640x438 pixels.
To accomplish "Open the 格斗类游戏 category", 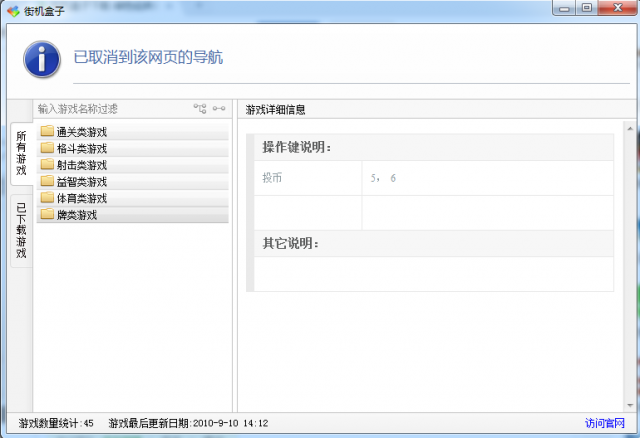I will click(x=133, y=149).
